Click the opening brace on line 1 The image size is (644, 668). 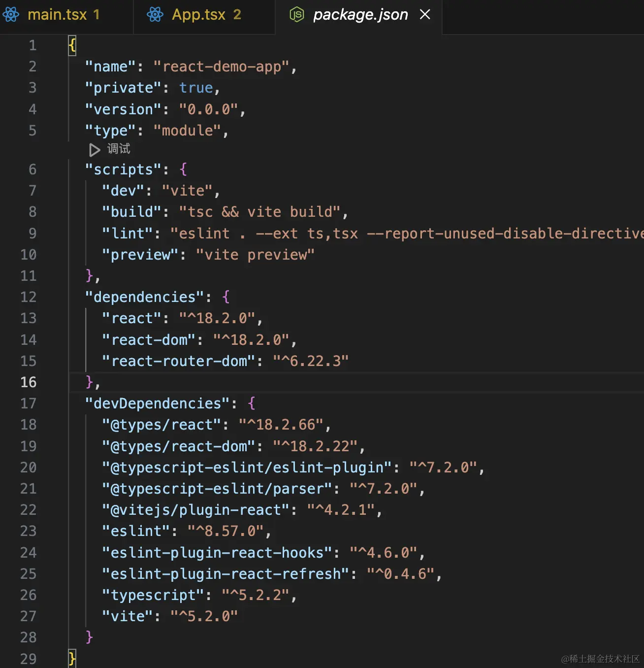(x=72, y=45)
